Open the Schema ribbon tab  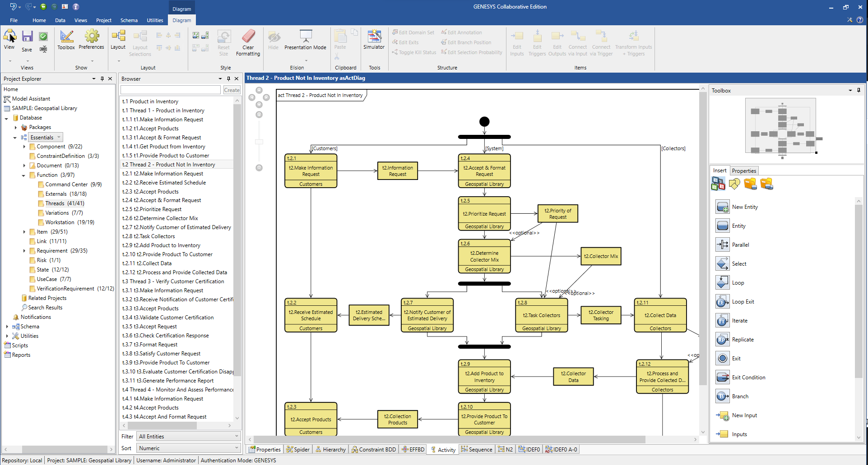click(x=129, y=20)
